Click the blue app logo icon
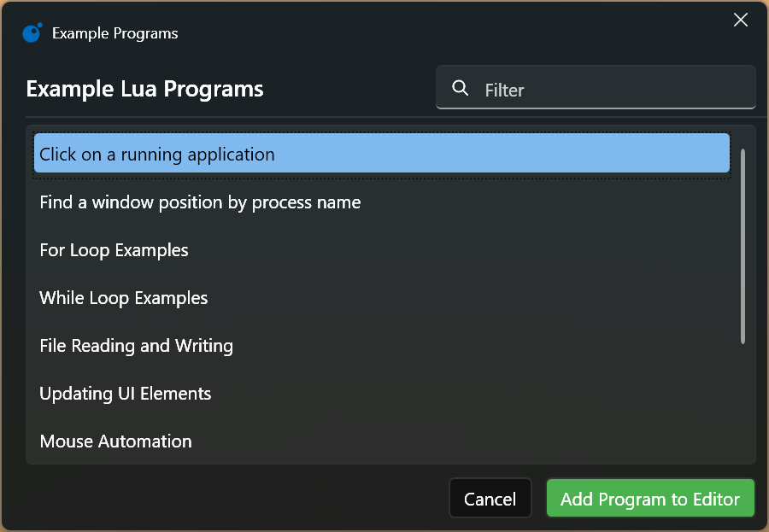This screenshot has height=532, width=769. point(32,32)
